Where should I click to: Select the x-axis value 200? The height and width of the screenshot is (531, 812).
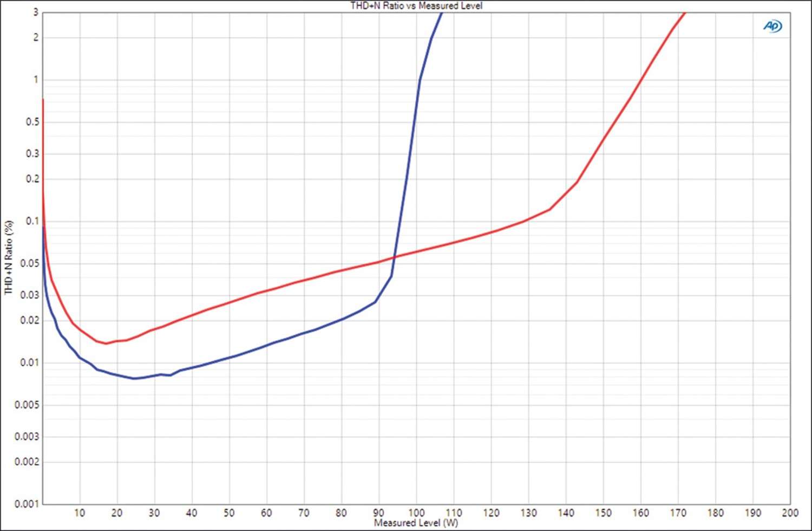tap(790, 513)
